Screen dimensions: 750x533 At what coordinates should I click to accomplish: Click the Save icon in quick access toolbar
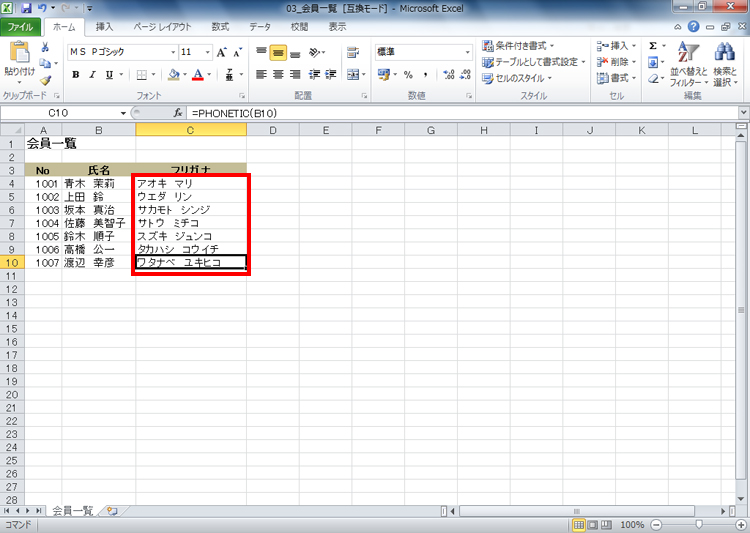click(27, 8)
